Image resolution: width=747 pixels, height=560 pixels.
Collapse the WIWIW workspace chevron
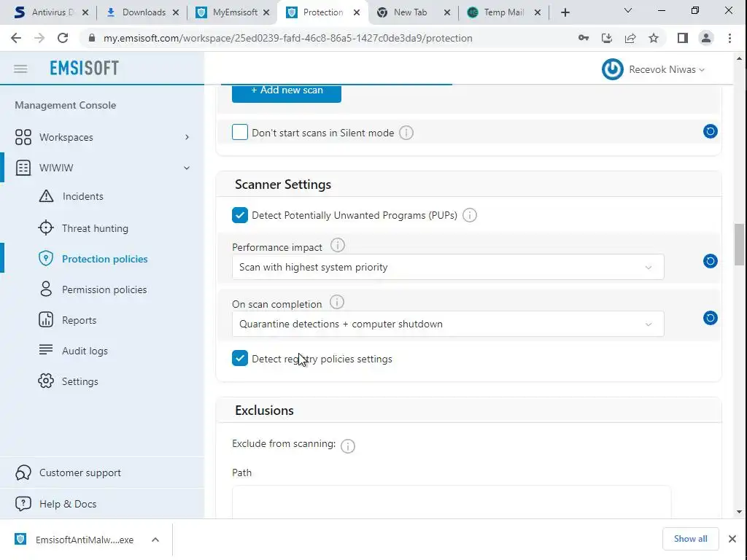187,168
